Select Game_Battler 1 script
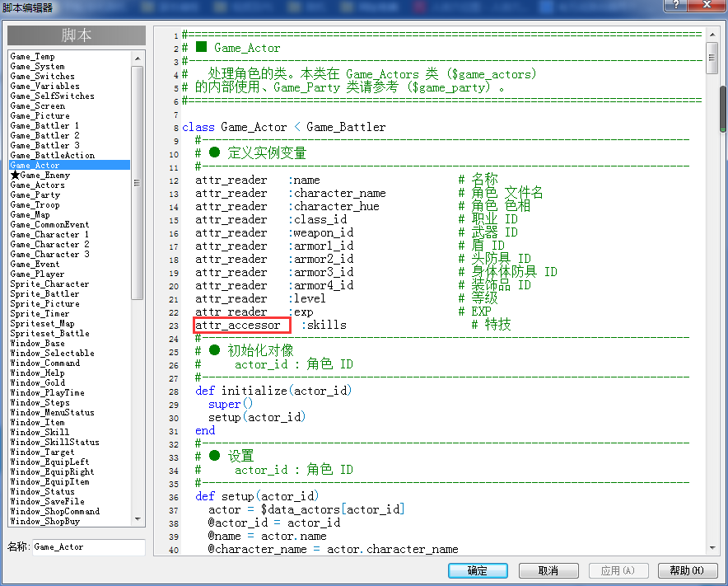Screen dimensions: 728x586 [44, 126]
